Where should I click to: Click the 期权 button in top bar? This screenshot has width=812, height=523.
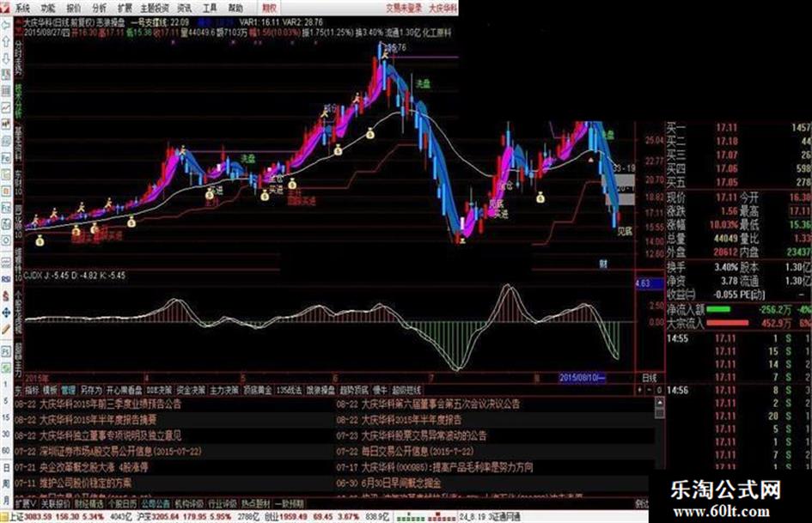tap(269, 8)
